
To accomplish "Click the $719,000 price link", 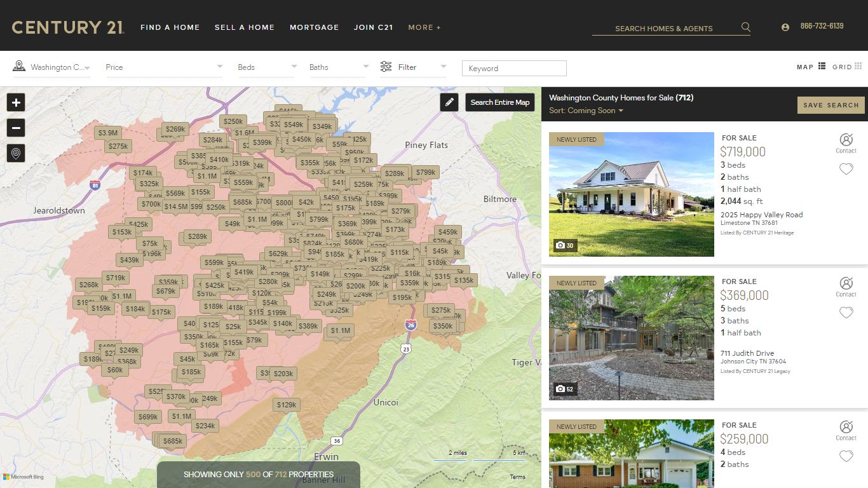I will (x=743, y=152).
